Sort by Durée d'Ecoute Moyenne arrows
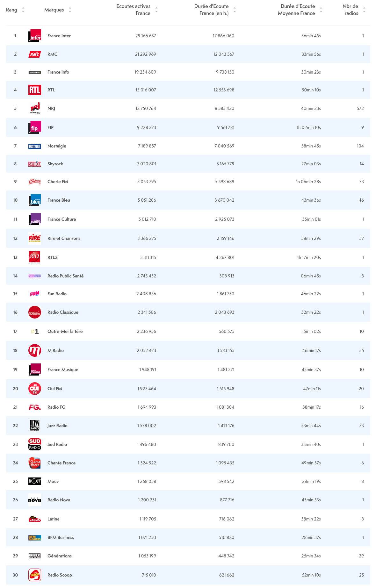Image resolution: width=376 pixels, height=588 pixels. click(x=321, y=10)
